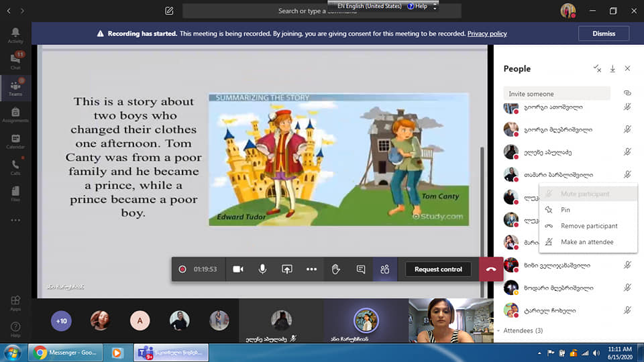
Task: Click the search or command box
Action: pos(321,11)
